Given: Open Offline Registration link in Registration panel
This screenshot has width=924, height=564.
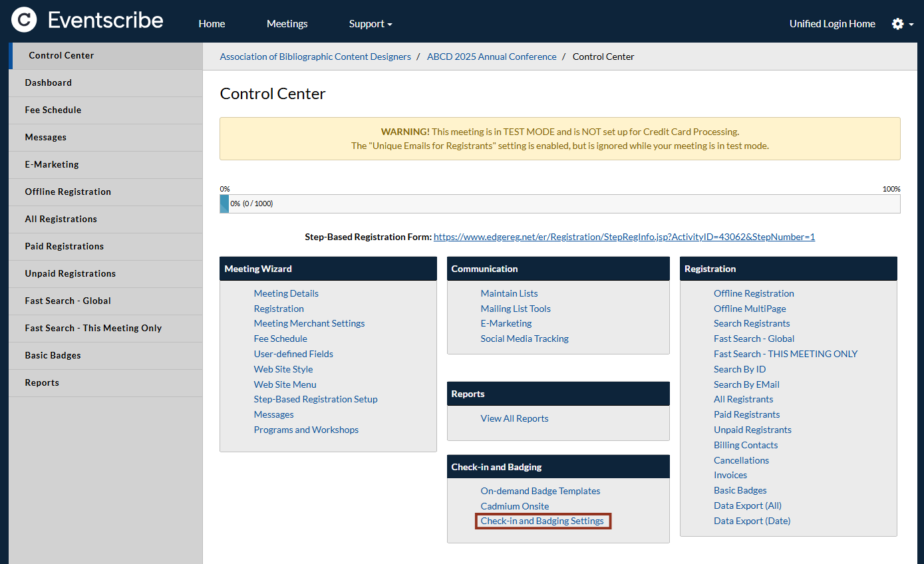Looking at the screenshot, I should pos(754,293).
